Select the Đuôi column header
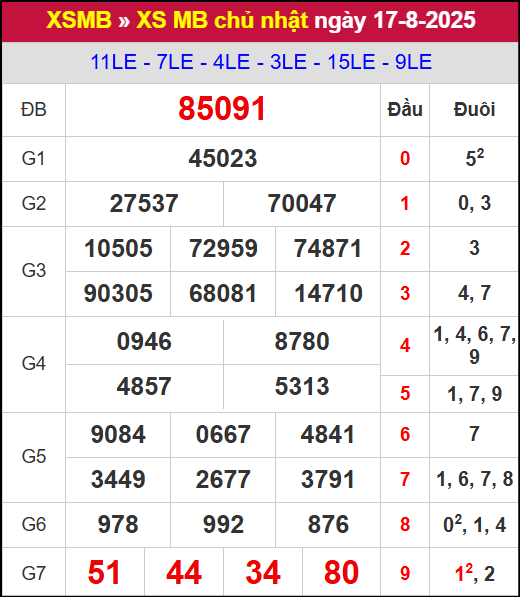The image size is (520, 597). click(474, 110)
